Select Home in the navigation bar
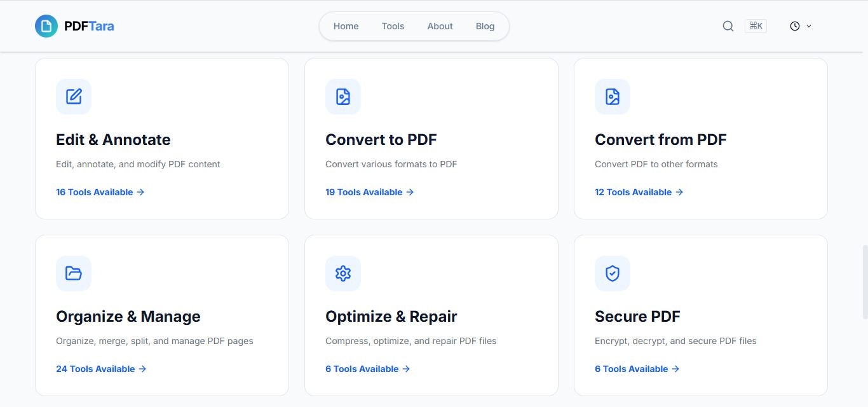Screen dimensions: 868x407 click(346, 26)
